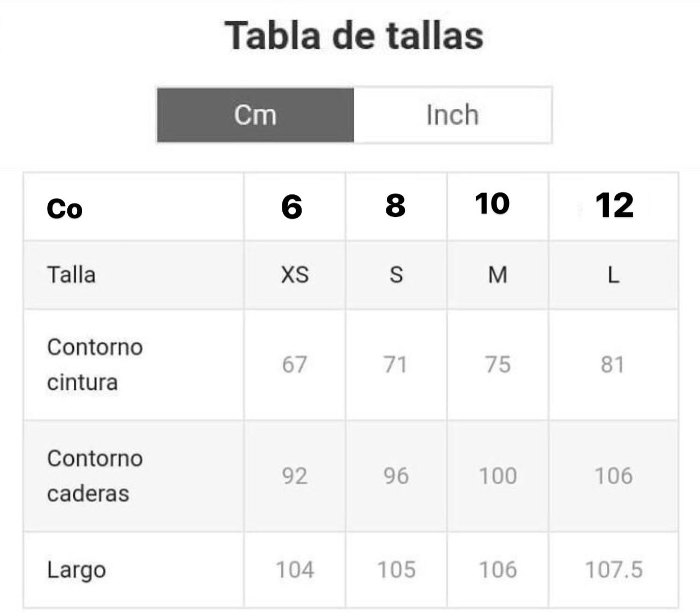
Task: Select size 6 column header
Action: 292,207
